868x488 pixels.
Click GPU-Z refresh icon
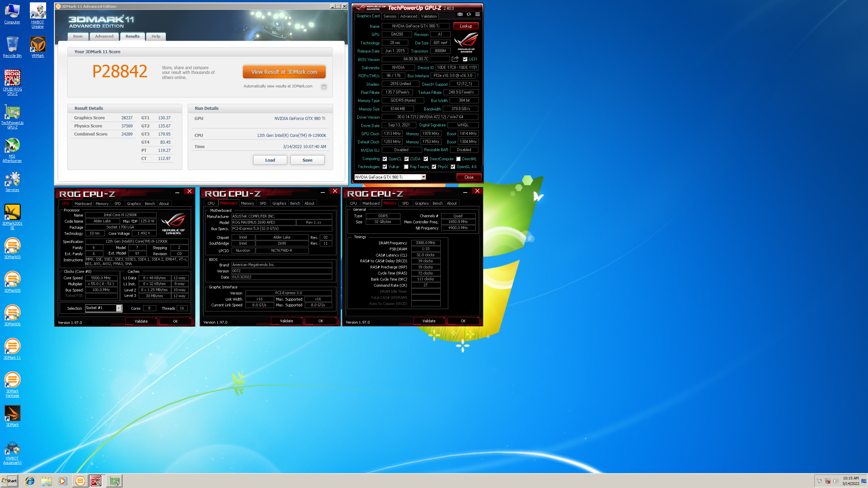[469, 14]
